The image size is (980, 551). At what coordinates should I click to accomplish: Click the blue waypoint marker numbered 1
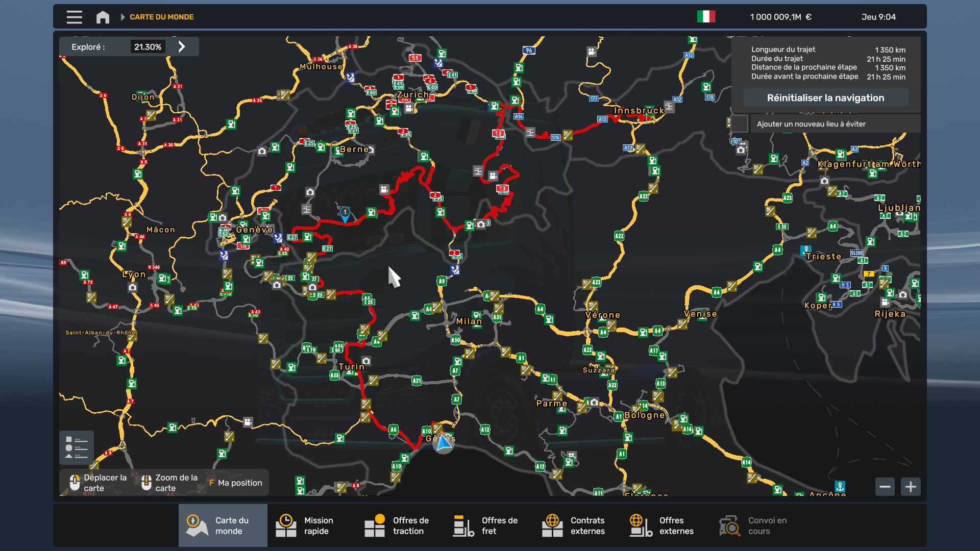[345, 213]
